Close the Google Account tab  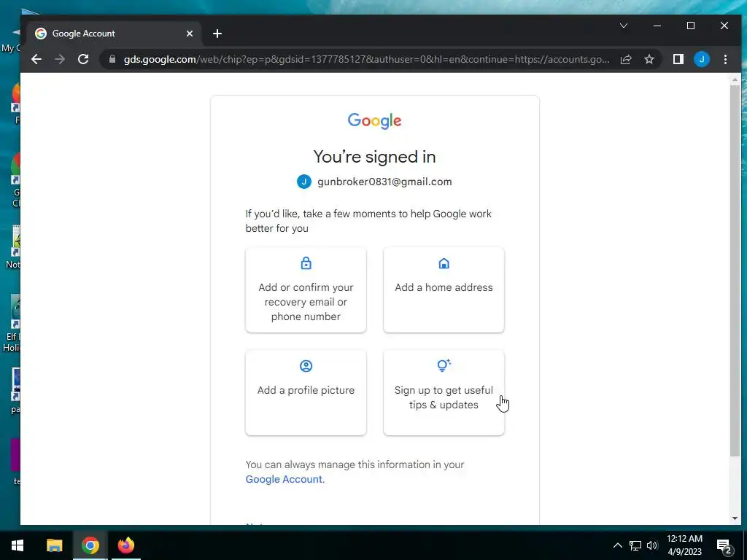pyautogui.click(x=190, y=34)
